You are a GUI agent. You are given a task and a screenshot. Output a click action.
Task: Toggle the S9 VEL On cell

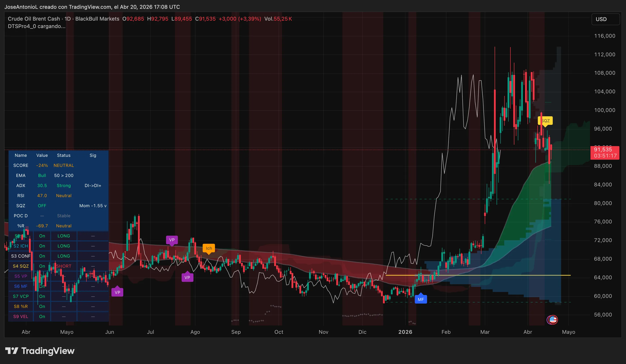click(42, 316)
